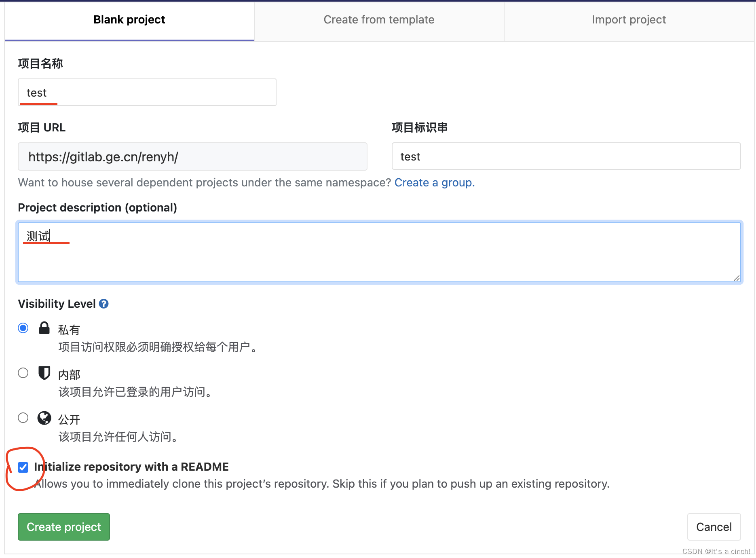This screenshot has width=756, height=558.
Task: Click the lock icon beside 私有
Action: click(44, 328)
